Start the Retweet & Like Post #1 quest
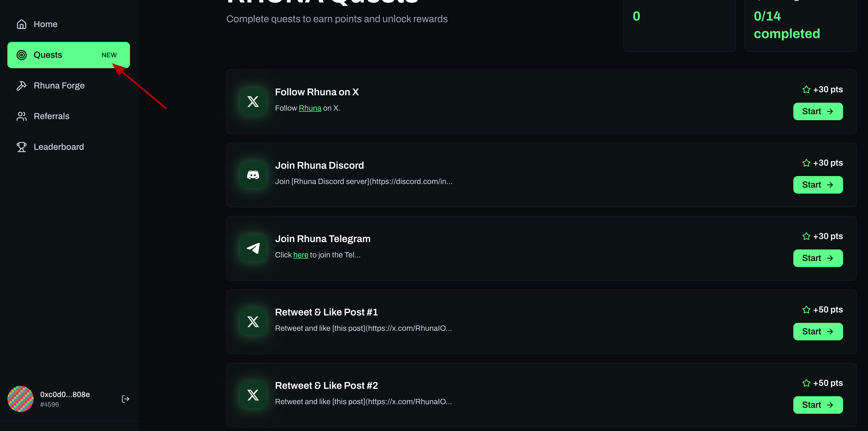868x431 pixels. (818, 332)
